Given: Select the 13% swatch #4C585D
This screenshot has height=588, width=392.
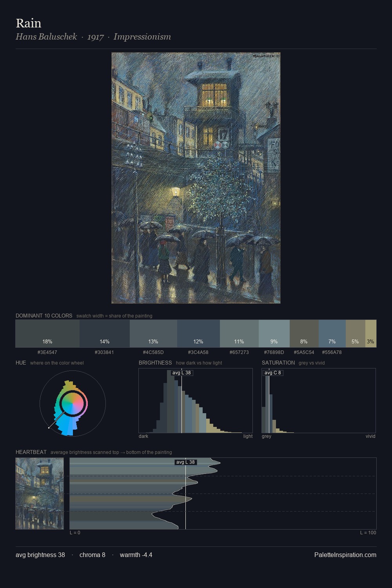Looking at the screenshot, I should point(153,334).
